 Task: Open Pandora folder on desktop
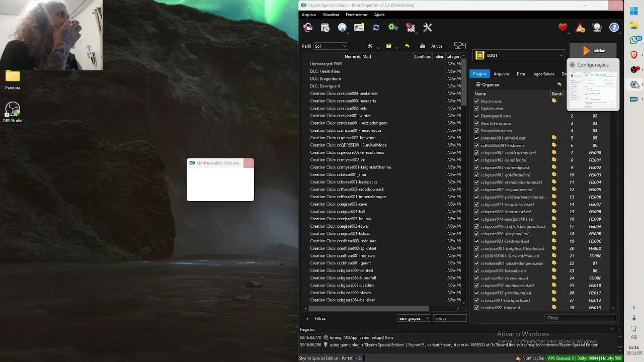coord(13,80)
